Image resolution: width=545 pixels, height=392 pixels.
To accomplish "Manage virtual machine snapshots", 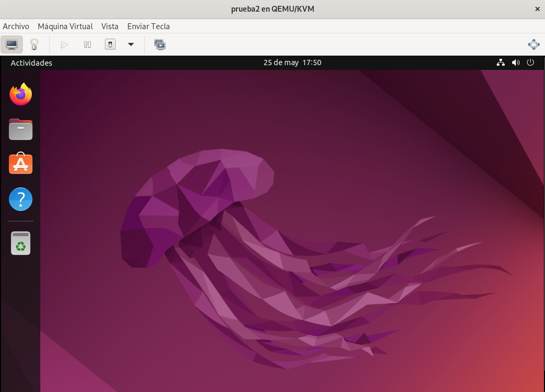I will pos(160,44).
